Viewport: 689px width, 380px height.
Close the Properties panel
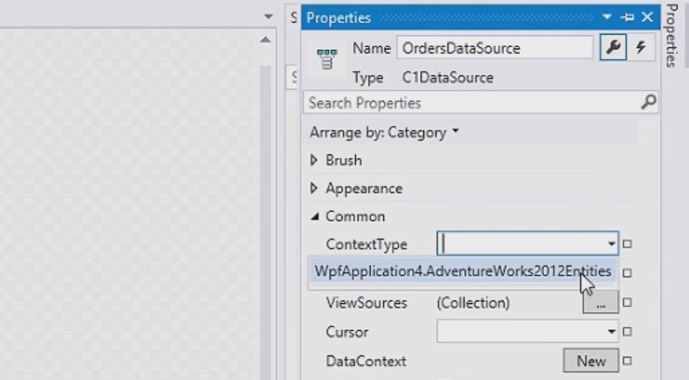(647, 17)
